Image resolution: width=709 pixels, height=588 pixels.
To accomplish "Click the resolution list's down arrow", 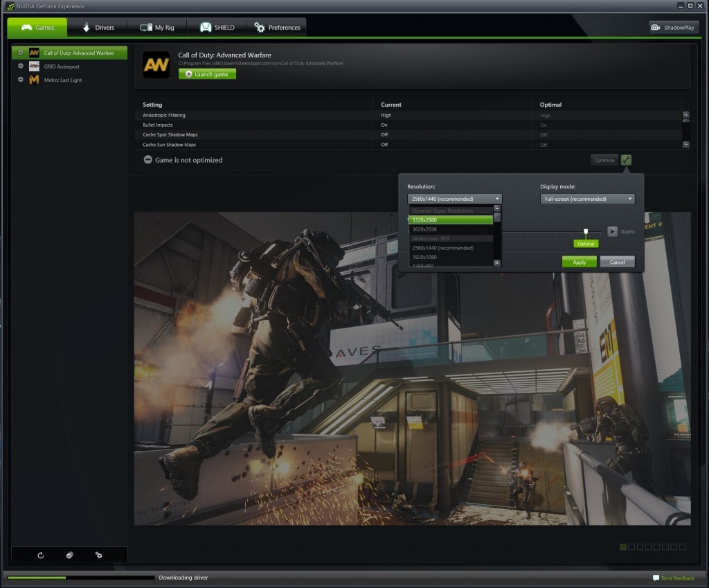I will tap(497, 262).
